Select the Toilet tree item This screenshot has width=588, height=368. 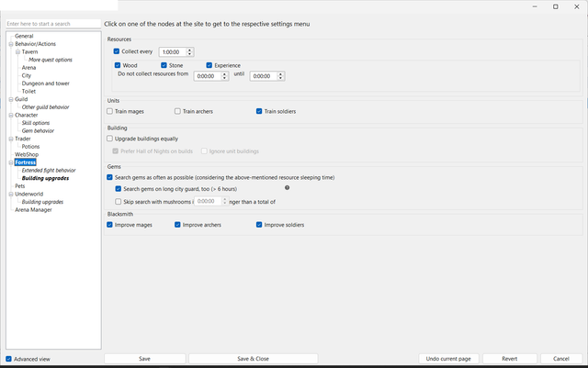tap(28, 91)
